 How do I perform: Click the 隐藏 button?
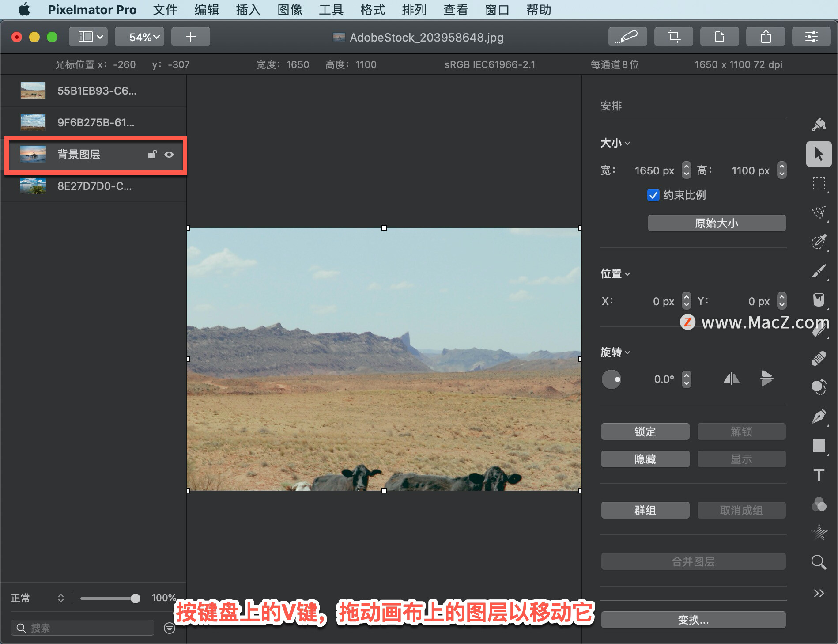645,459
